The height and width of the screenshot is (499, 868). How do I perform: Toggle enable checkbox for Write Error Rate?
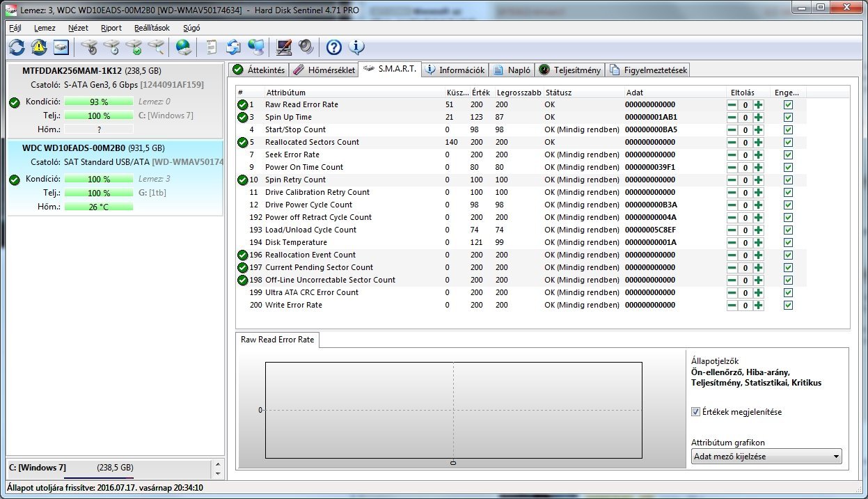click(x=788, y=305)
